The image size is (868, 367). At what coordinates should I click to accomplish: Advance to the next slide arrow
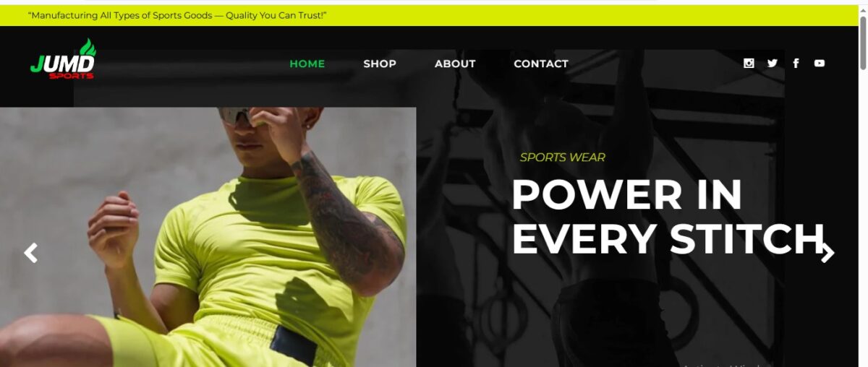pyautogui.click(x=827, y=253)
